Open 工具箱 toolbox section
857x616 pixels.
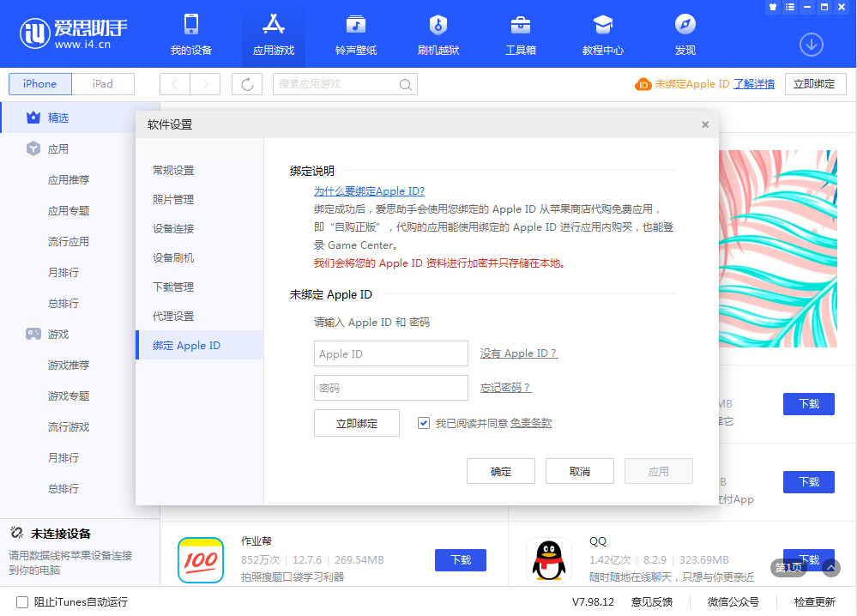click(x=521, y=33)
